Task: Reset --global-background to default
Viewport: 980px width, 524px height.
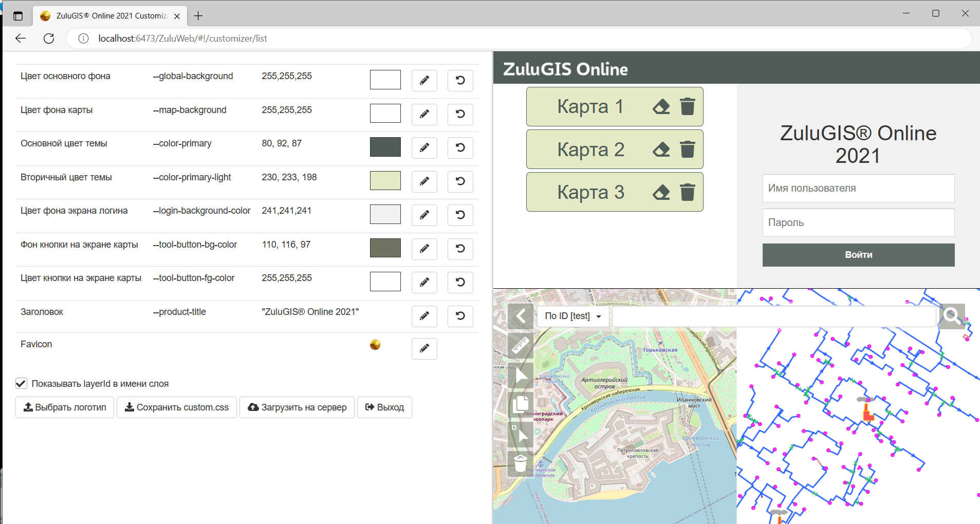Action: pos(460,81)
